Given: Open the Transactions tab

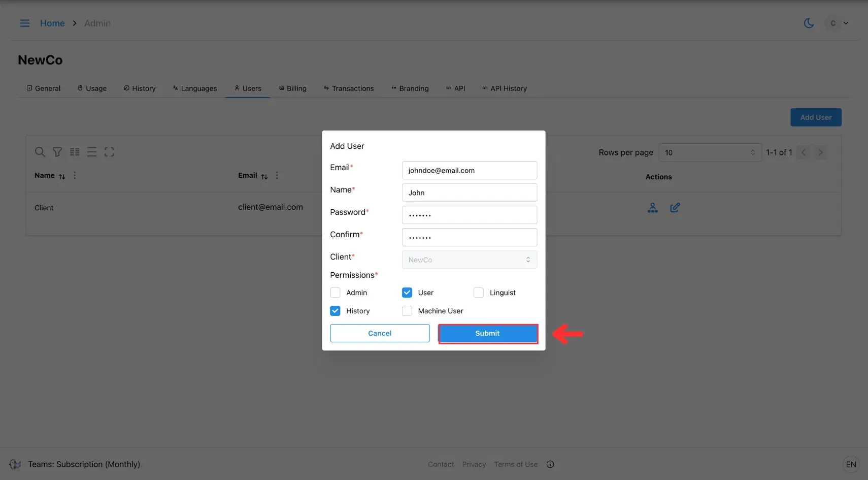Looking at the screenshot, I should [x=349, y=88].
